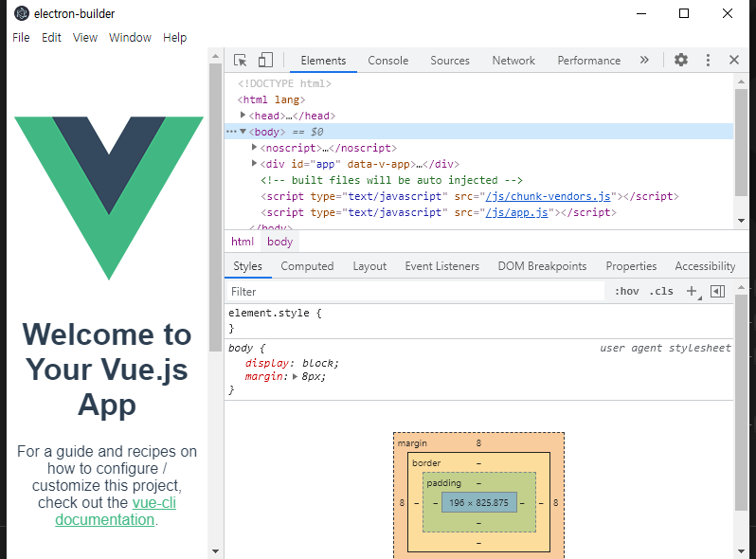Click the page scrollbar down arrow
The image size is (756, 559).
pos(215,550)
